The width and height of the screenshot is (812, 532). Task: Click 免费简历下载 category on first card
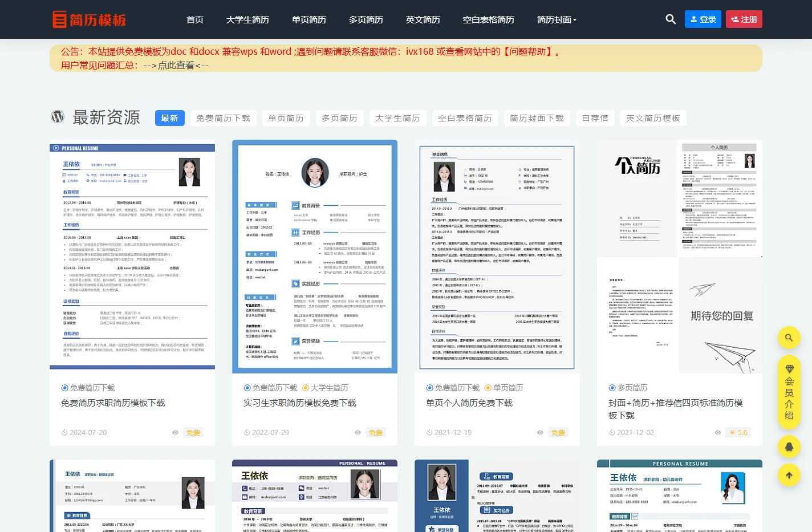tap(88, 388)
